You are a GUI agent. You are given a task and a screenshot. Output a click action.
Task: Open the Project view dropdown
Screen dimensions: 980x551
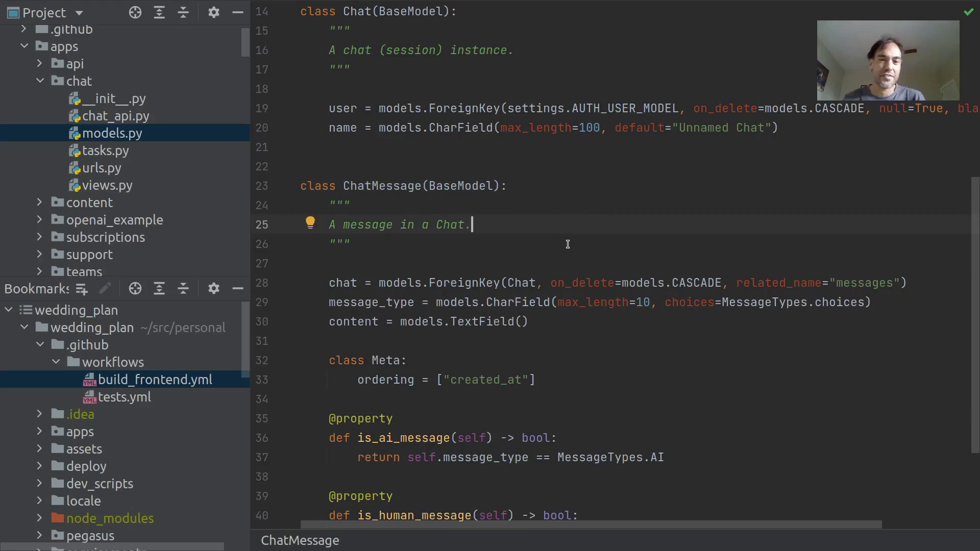[79, 13]
